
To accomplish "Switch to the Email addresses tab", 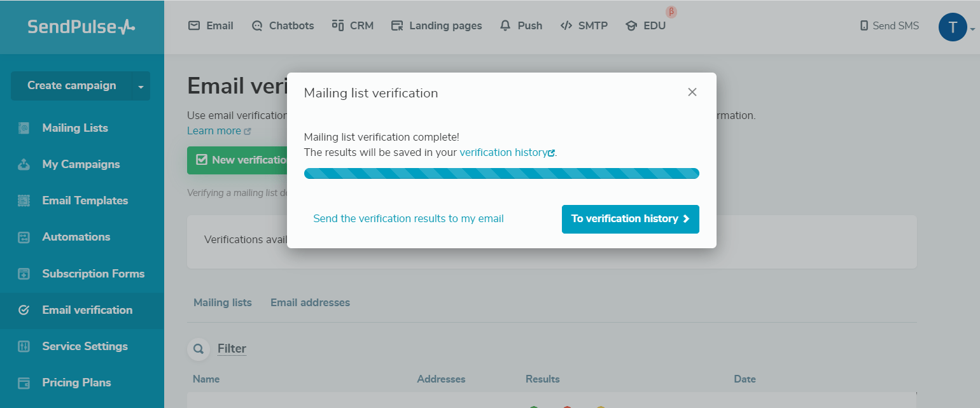I will click(310, 302).
